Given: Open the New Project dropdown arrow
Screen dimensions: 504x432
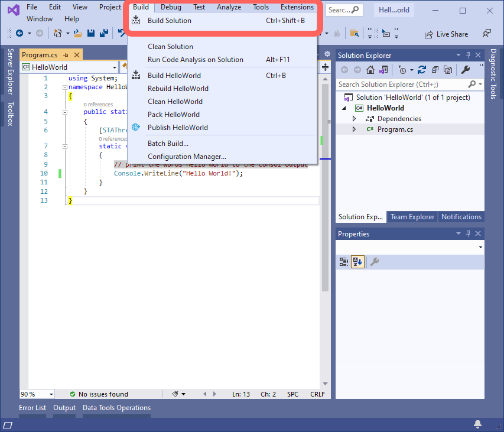Looking at the screenshot, I should pyautogui.click(x=67, y=34).
